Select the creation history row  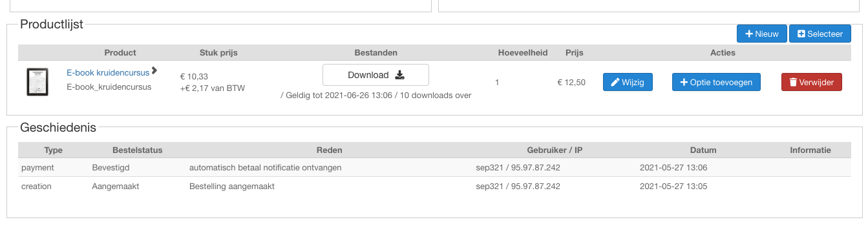coord(434,186)
